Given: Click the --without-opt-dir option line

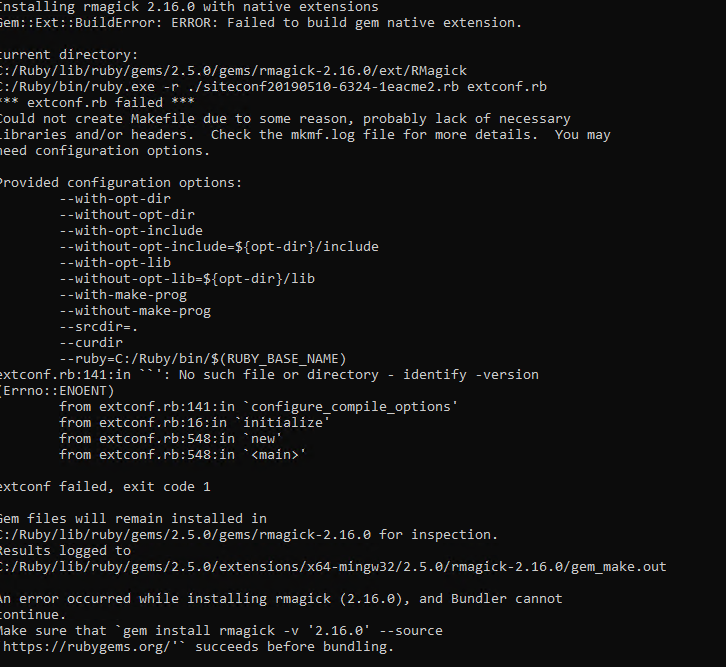Looking at the screenshot, I should pyautogui.click(x=127, y=215).
